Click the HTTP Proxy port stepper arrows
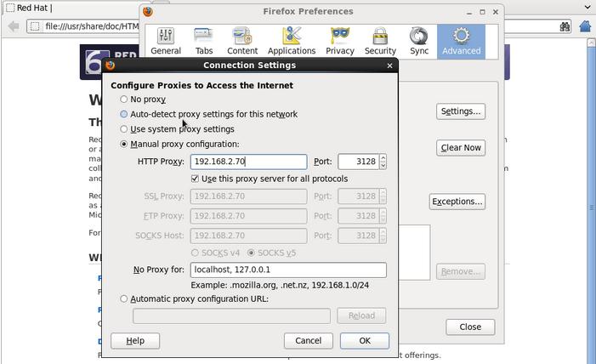Viewport: 596px width, 364px height. pos(383,162)
